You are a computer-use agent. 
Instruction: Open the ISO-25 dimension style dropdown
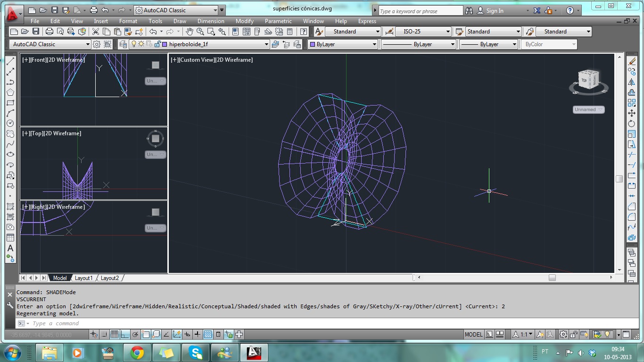coord(449,32)
